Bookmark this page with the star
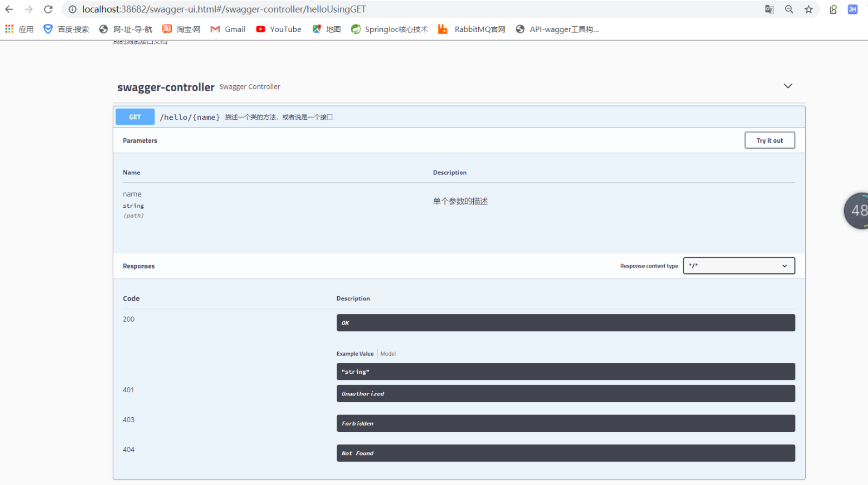The width and height of the screenshot is (868, 485). (x=808, y=9)
